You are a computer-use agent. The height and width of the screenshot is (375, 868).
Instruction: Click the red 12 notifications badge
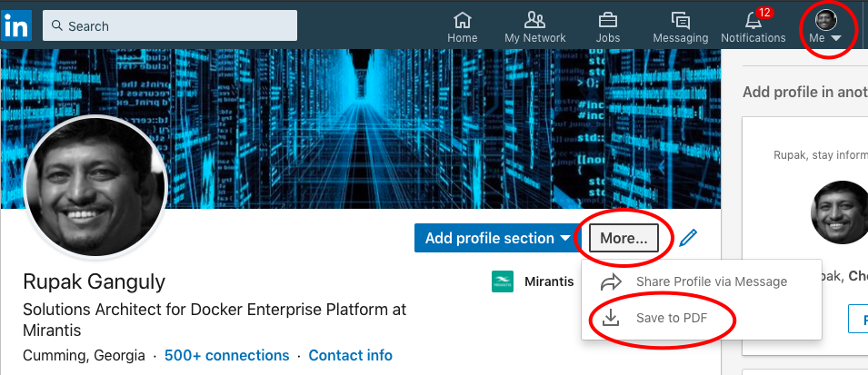tap(764, 12)
